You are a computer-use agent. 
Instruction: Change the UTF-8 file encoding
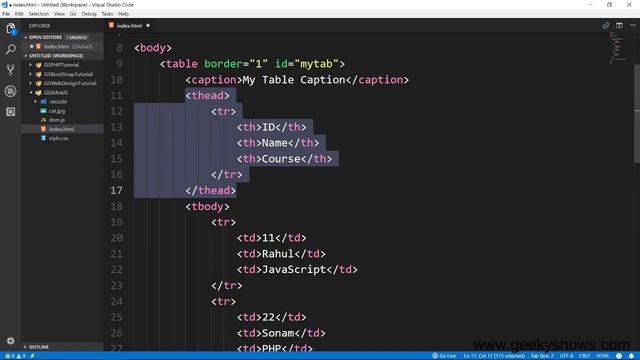pyautogui.click(x=566, y=356)
